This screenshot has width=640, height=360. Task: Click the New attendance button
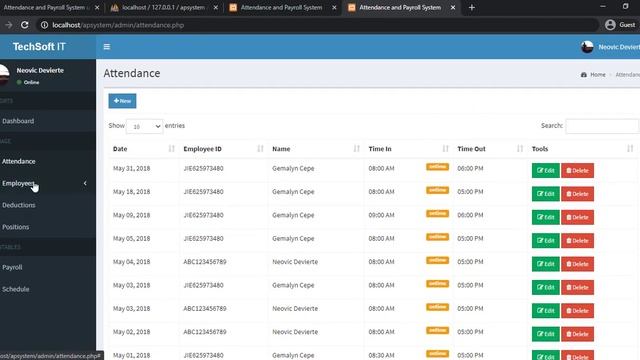(122, 101)
